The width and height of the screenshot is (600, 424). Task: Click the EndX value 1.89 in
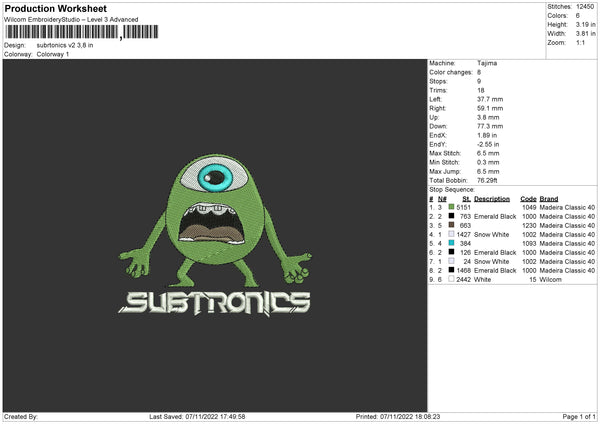click(x=487, y=135)
